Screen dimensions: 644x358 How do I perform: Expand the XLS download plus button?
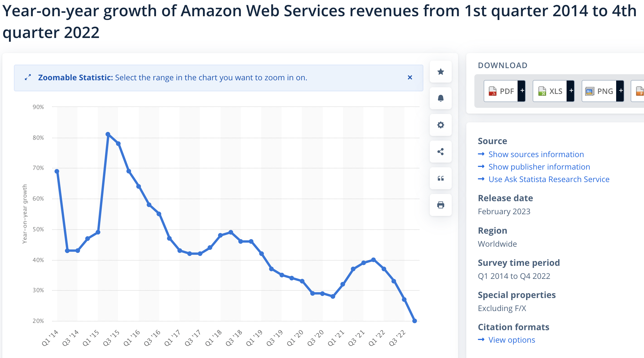[x=571, y=91]
